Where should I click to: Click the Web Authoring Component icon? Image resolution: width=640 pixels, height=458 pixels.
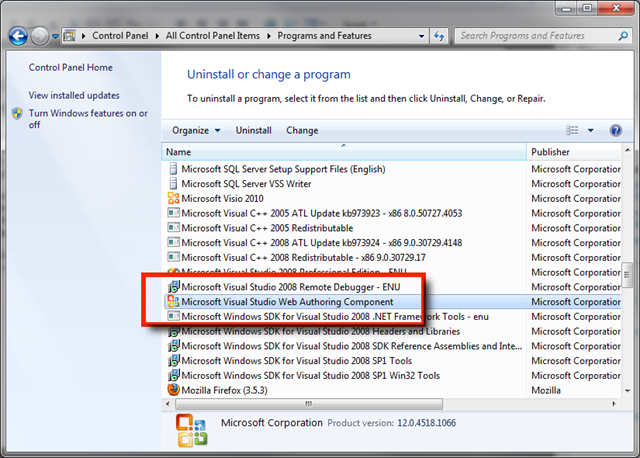point(173,302)
